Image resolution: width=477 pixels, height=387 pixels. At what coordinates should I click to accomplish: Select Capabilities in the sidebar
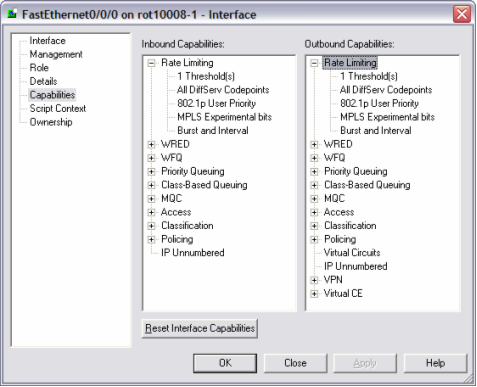pos(52,95)
